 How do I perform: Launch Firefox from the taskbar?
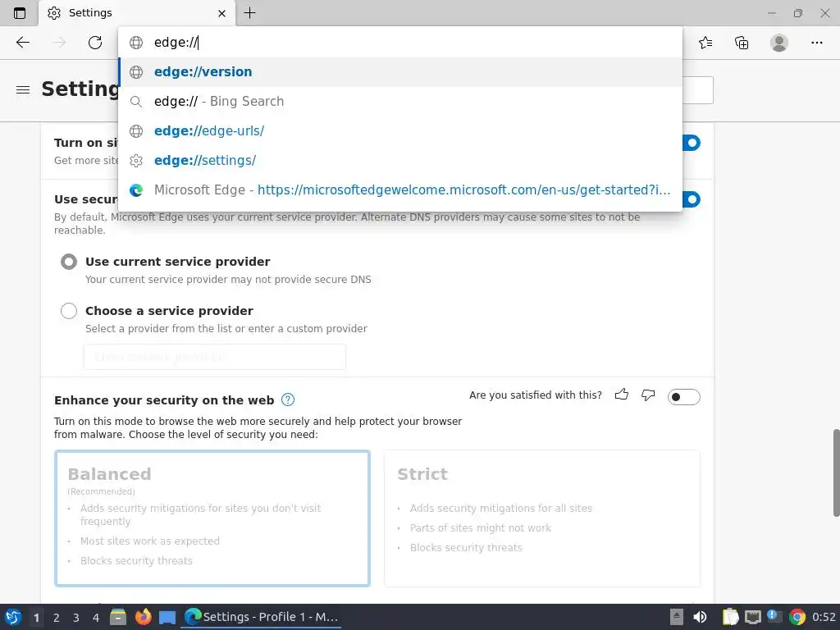(x=143, y=617)
